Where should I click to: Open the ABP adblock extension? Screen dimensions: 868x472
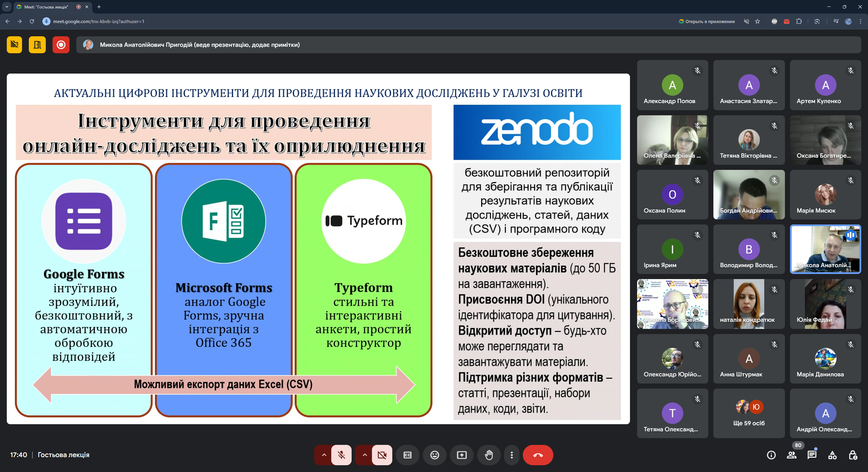pyautogui.click(x=774, y=21)
